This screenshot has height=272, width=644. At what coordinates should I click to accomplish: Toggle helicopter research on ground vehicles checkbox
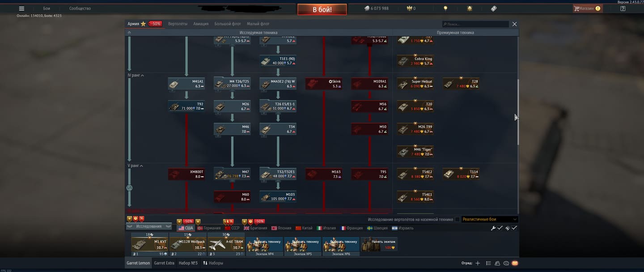tap(457, 220)
